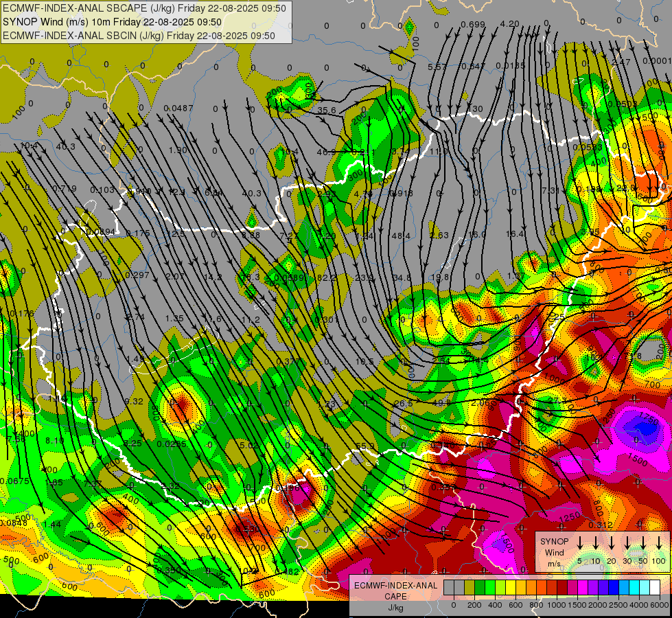Click the 'SYNOP Wind m/s' legend label

pos(554,552)
